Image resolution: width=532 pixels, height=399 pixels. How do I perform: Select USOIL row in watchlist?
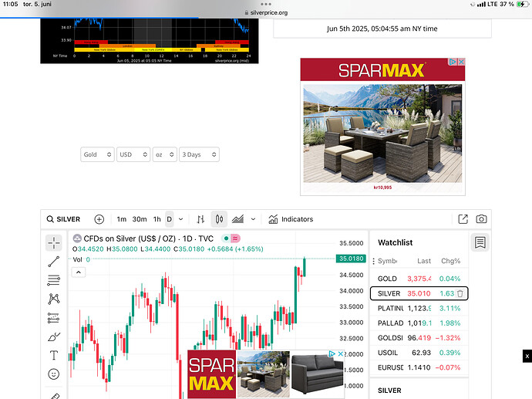tap(419, 353)
